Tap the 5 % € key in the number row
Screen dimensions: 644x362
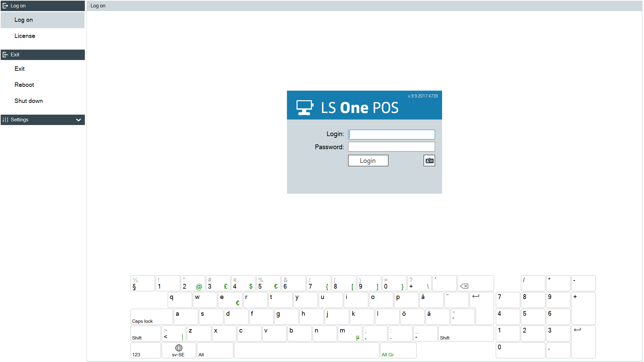click(268, 283)
